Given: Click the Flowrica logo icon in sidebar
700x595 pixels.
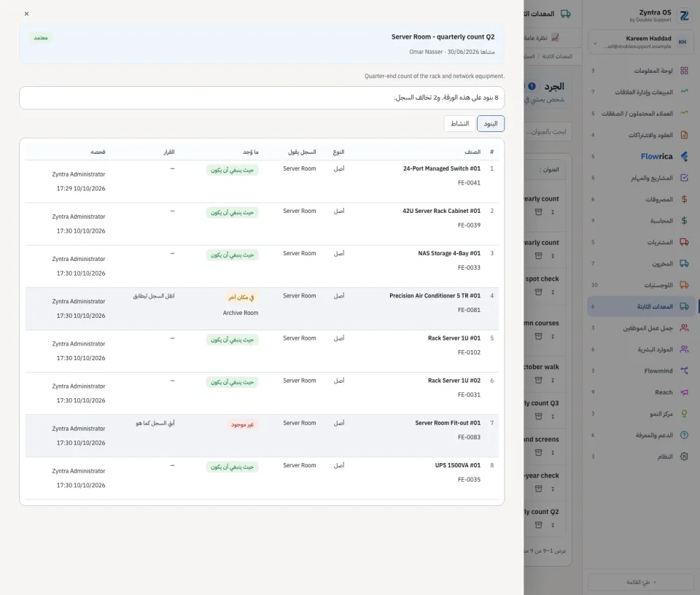Looking at the screenshot, I should [x=684, y=156].
